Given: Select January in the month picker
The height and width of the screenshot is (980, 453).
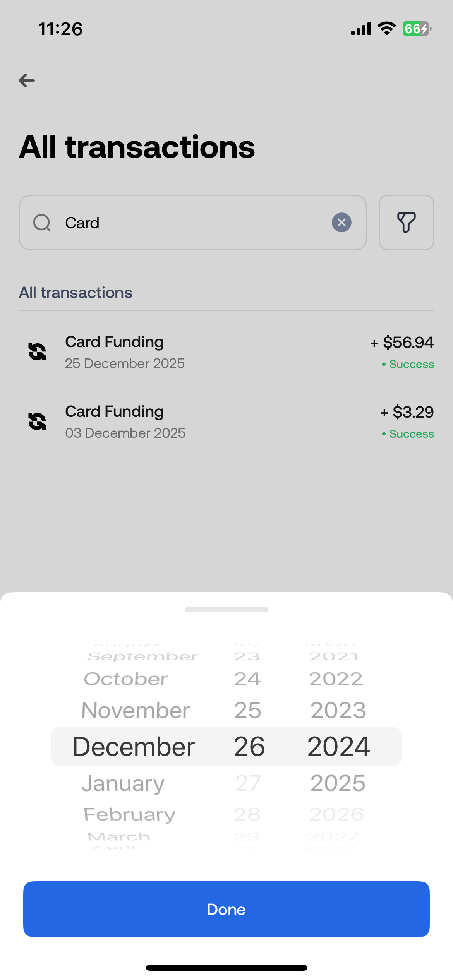Looking at the screenshot, I should coord(123,783).
